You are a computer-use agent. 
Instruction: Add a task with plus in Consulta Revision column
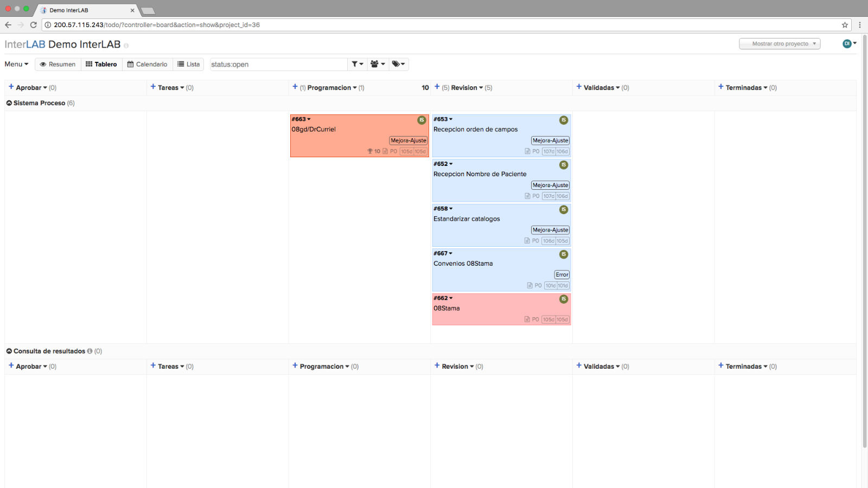437,365
